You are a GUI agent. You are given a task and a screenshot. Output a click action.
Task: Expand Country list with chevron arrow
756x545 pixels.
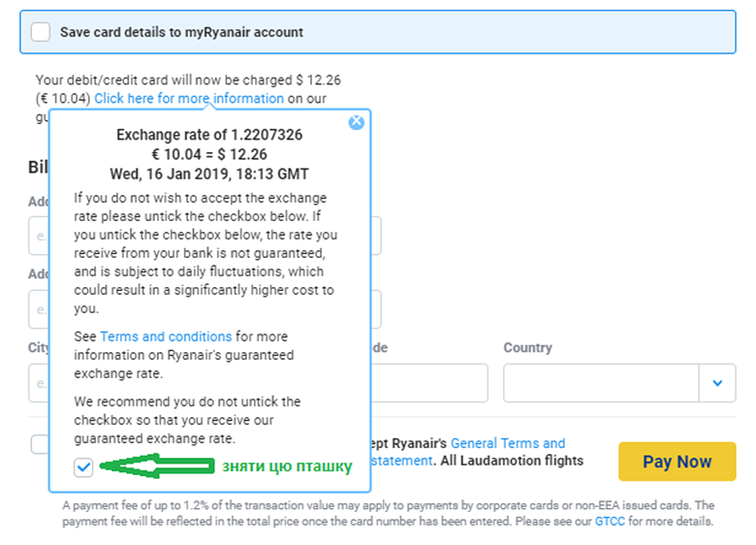pos(717,383)
